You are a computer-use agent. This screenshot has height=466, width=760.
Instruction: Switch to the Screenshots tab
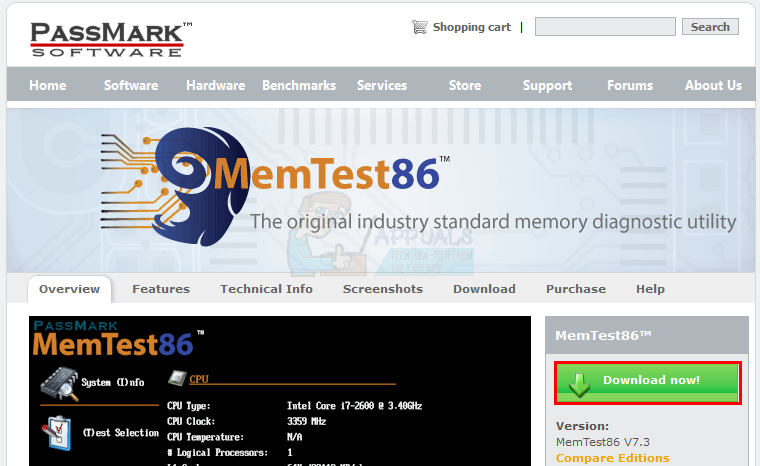point(382,289)
